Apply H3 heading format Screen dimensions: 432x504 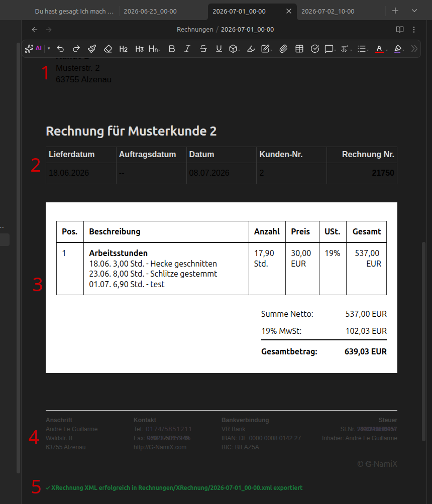pos(139,49)
